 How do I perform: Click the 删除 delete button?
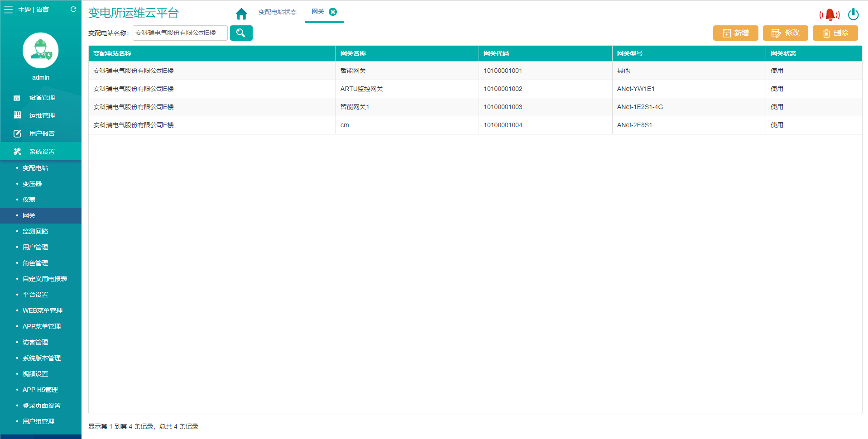835,33
